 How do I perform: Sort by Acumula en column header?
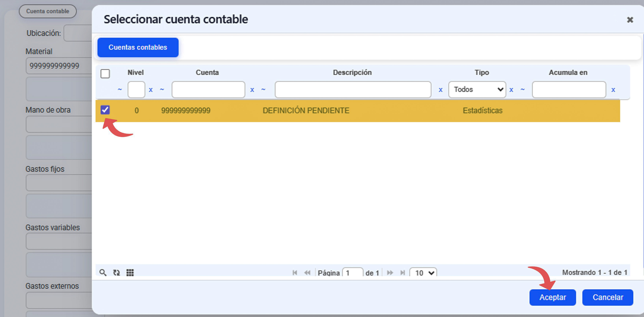click(x=568, y=72)
